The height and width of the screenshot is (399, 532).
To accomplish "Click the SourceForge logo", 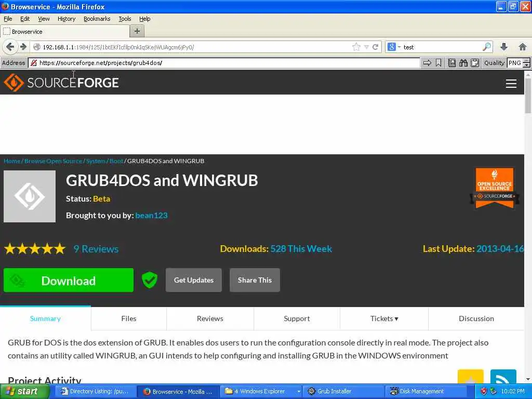I will (61, 83).
